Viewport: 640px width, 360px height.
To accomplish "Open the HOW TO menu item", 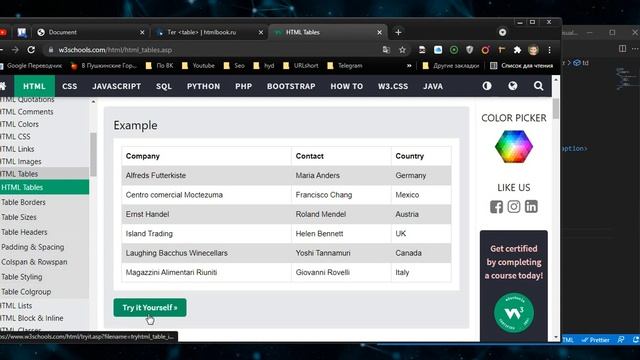I will point(347,86).
